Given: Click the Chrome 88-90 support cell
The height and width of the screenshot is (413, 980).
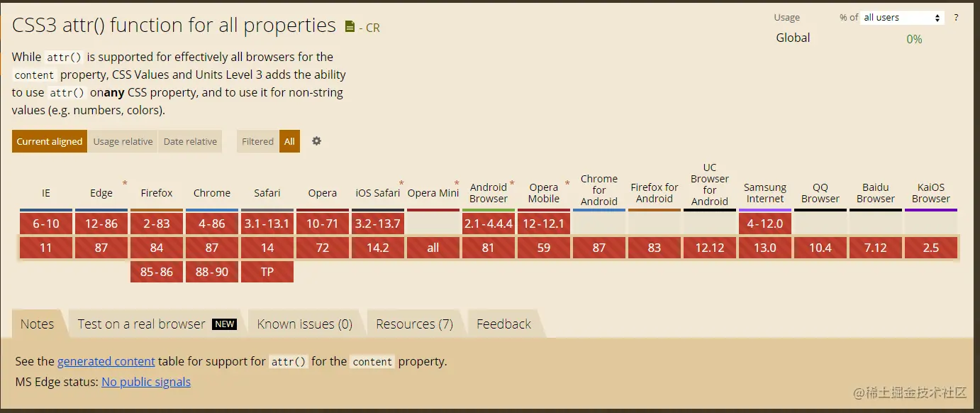Looking at the screenshot, I should pyautogui.click(x=212, y=272).
